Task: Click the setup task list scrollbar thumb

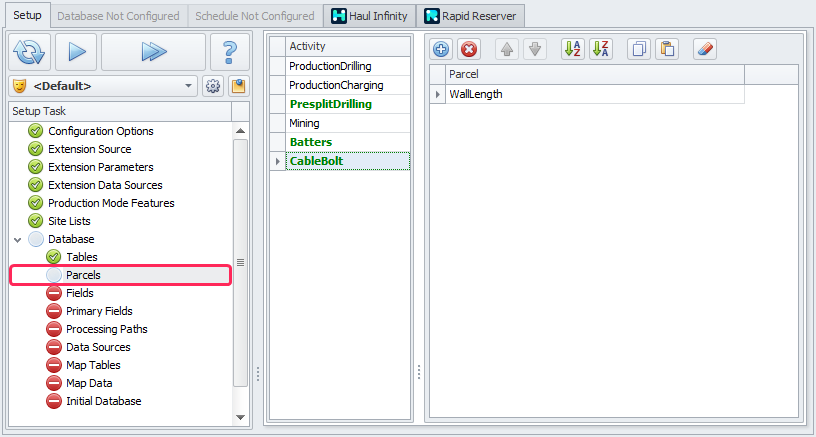Action: 240,263
